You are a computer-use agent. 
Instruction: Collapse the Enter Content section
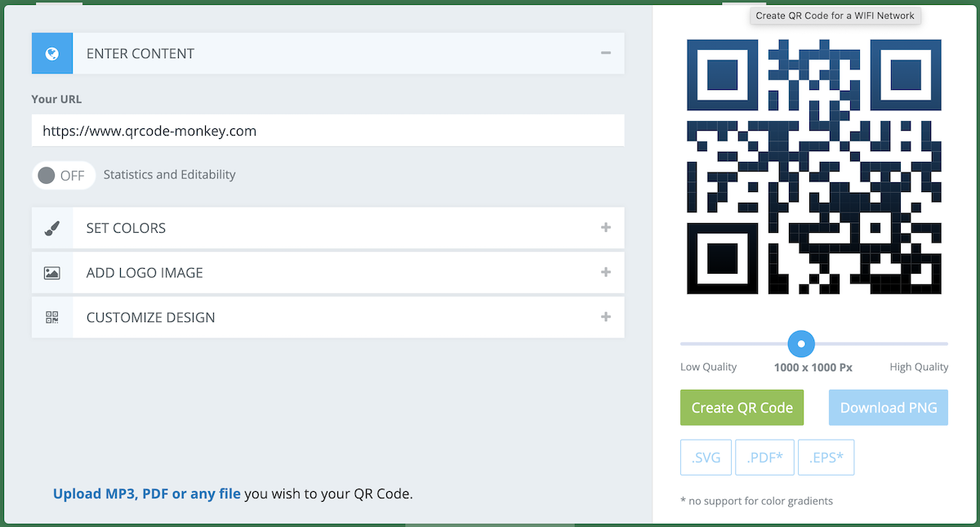coord(606,52)
